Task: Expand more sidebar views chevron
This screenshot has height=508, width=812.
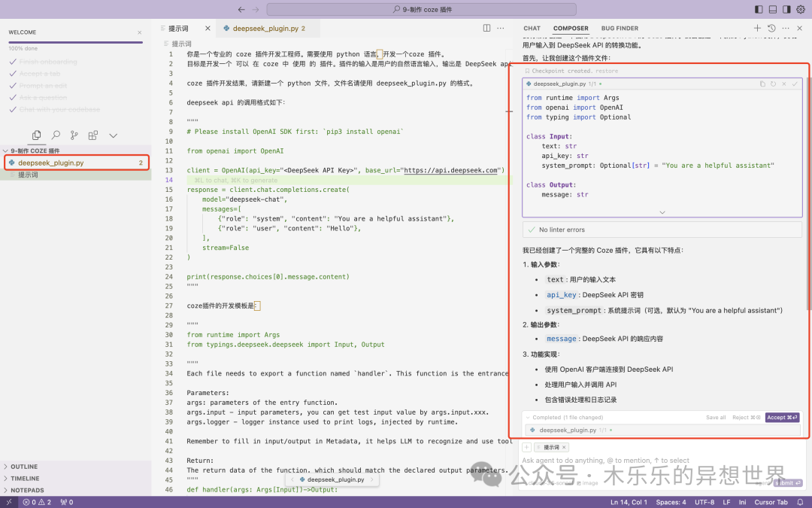Action: pyautogui.click(x=113, y=135)
